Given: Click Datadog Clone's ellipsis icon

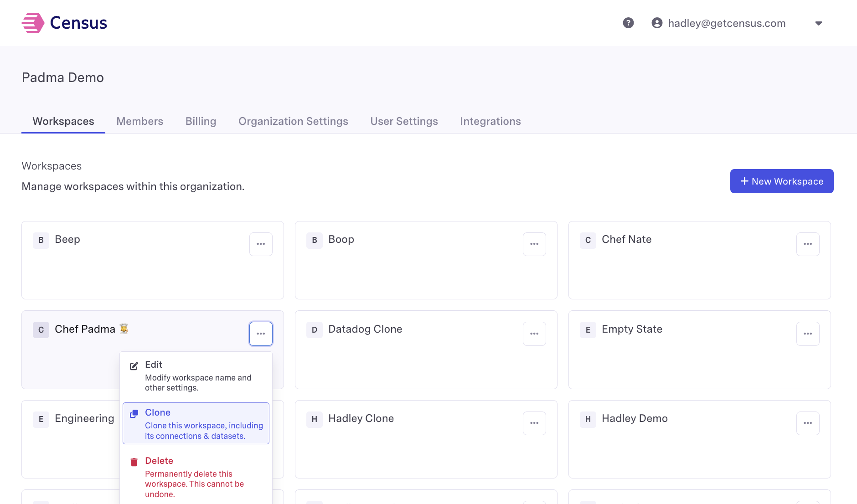Looking at the screenshot, I should (x=534, y=334).
